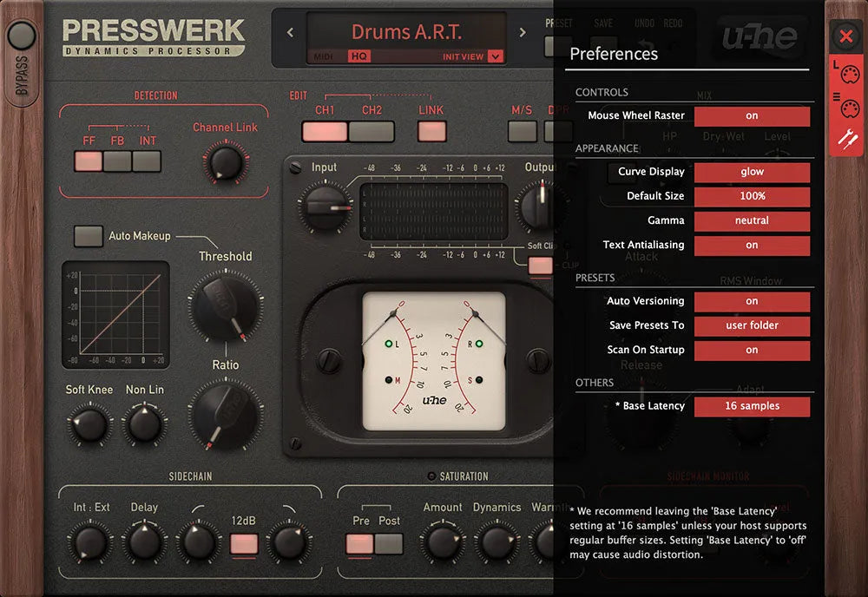Activate MIDI Learn in the red sidebar
This screenshot has height=597, width=868.
tap(848, 74)
